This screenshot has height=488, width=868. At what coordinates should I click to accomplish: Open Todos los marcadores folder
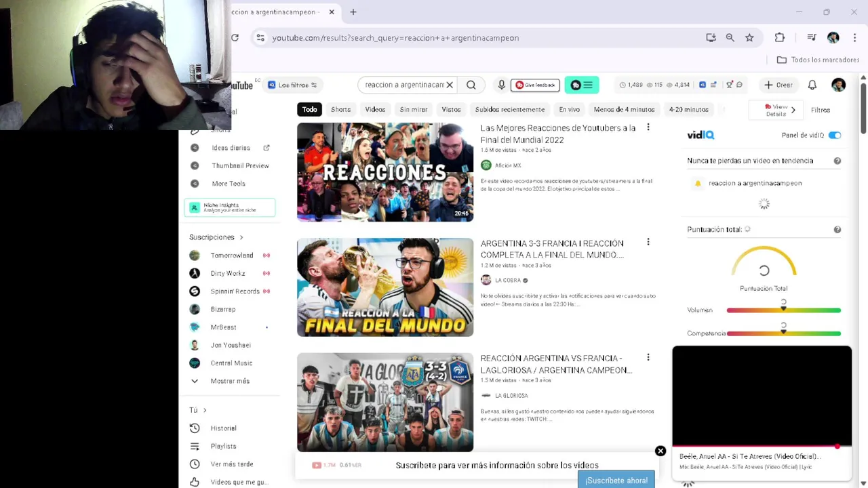(818, 60)
